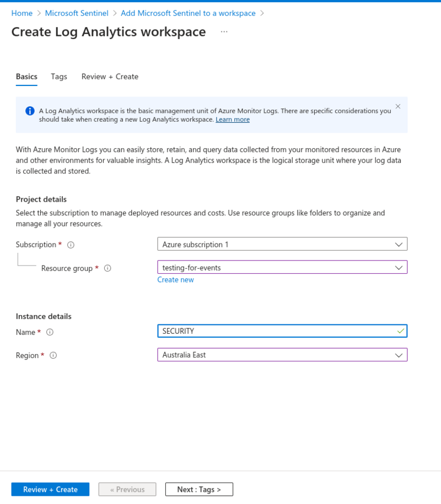
Task: Click the blue Review + Create button
Action: click(x=50, y=489)
